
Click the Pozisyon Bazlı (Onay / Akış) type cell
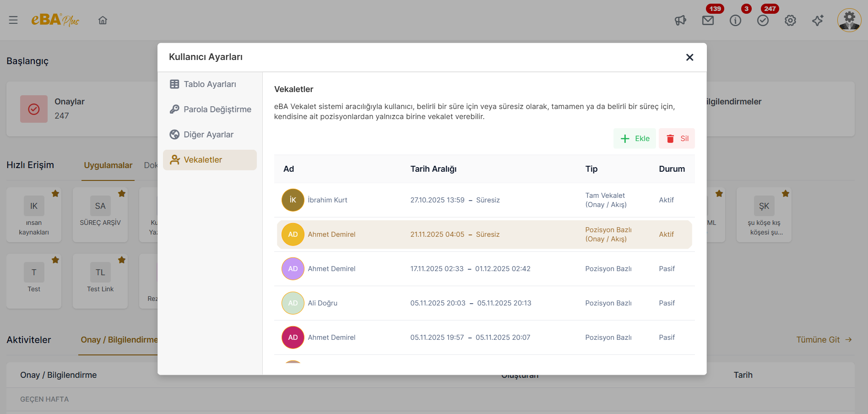[608, 234]
